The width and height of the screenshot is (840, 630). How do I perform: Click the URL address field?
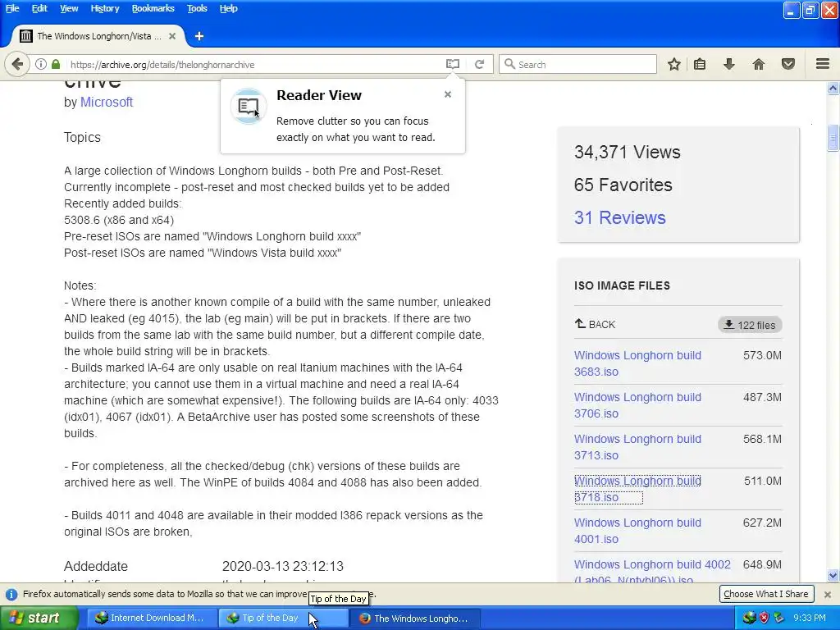coord(254,64)
